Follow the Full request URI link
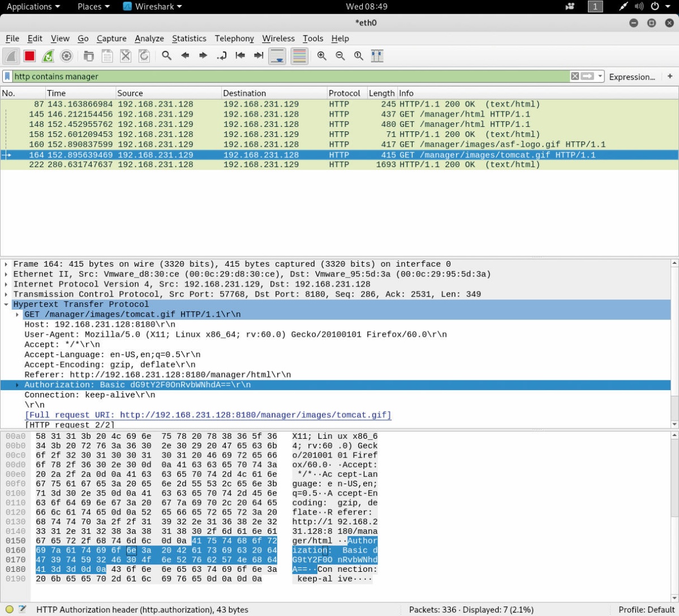The image size is (679, 616). click(x=208, y=415)
